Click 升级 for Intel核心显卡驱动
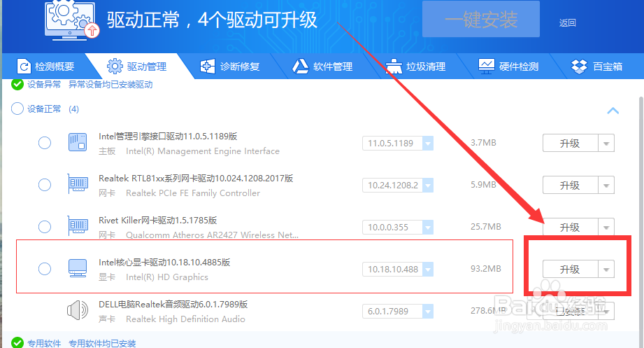This screenshot has height=348, width=644. (570, 269)
